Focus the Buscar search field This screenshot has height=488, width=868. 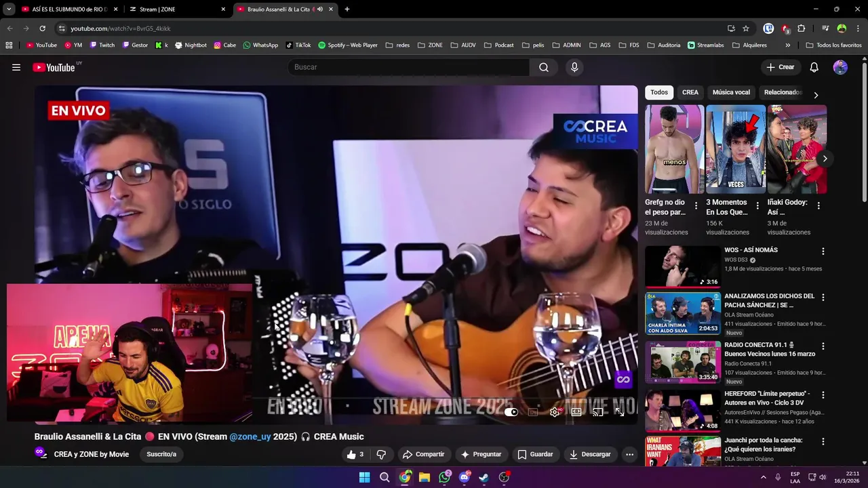(x=409, y=67)
